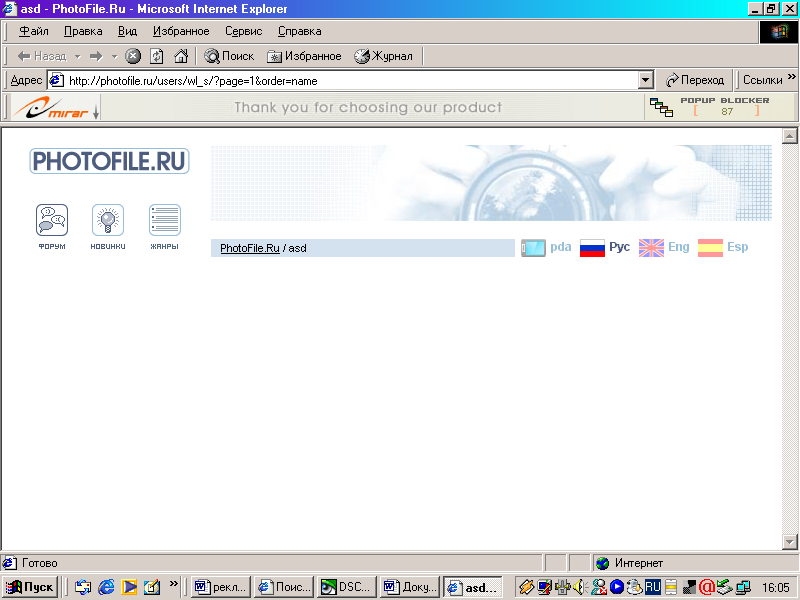This screenshot has width=800, height=600.
Task: Click the blue play-circle tray icon
Action: tap(617, 587)
